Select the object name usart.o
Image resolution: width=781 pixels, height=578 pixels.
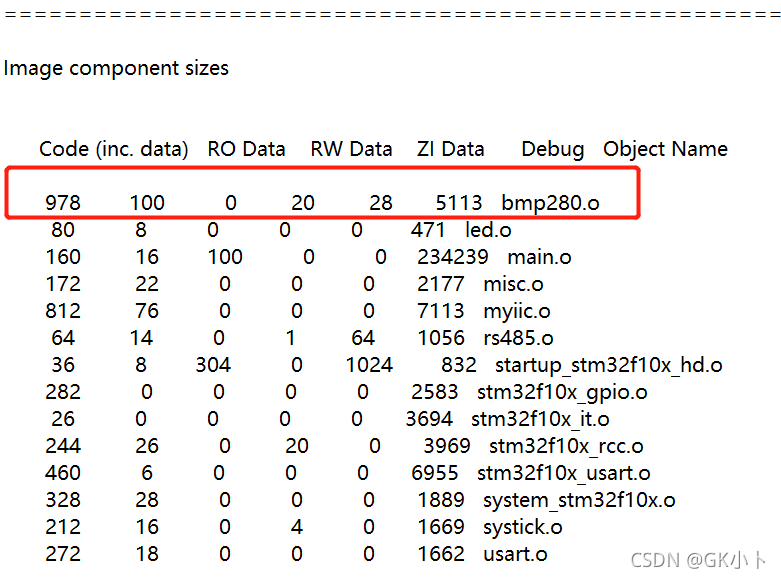(516, 554)
